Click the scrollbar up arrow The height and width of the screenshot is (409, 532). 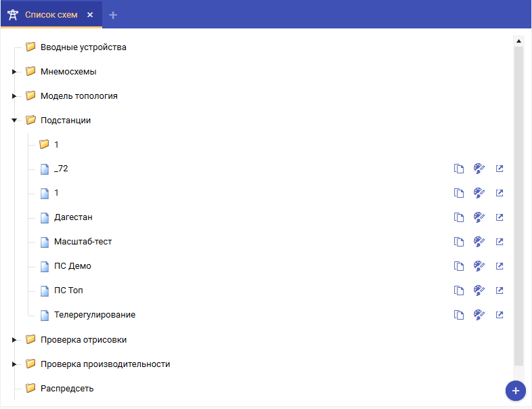pyautogui.click(x=518, y=41)
